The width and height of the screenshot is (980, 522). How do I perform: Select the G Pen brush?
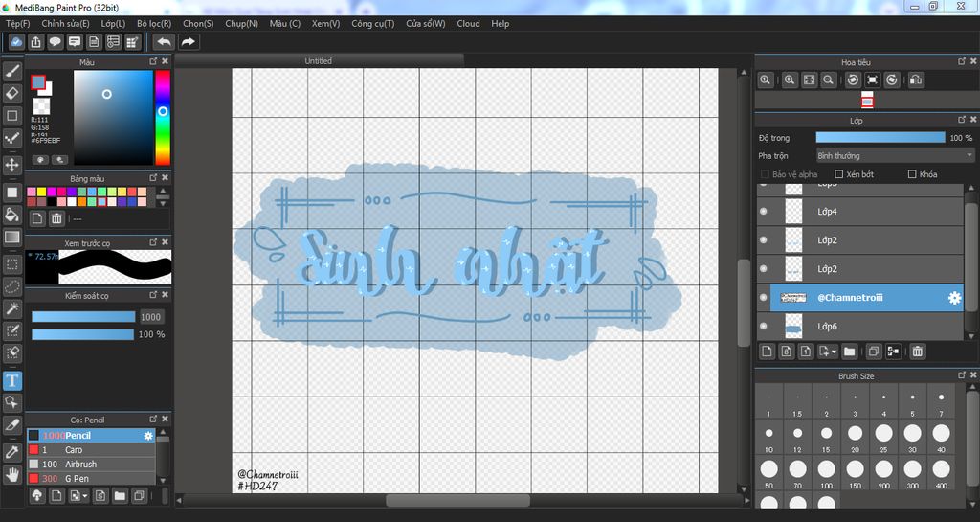pos(91,479)
